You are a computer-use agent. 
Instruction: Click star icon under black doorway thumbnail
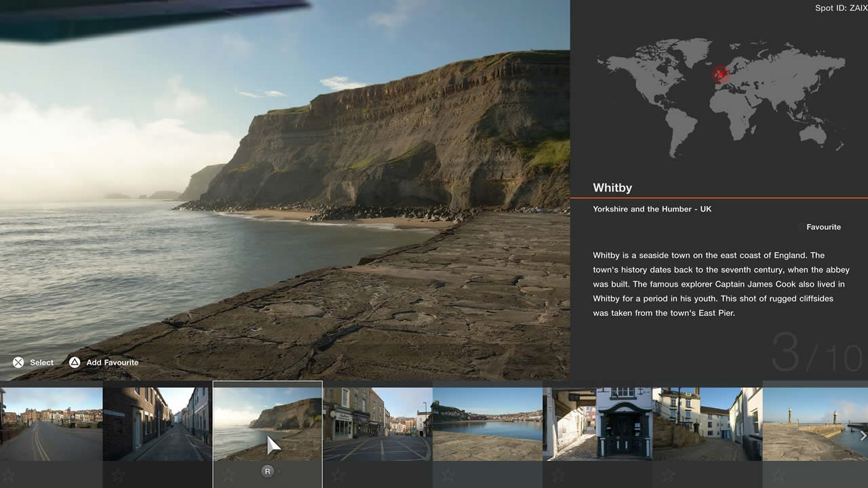click(x=557, y=475)
